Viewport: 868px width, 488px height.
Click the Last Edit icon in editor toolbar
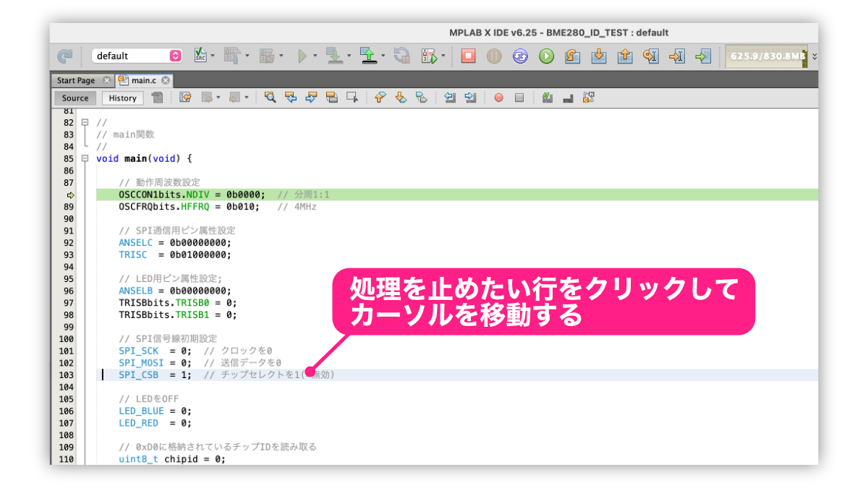pyautogui.click(x=184, y=98)
